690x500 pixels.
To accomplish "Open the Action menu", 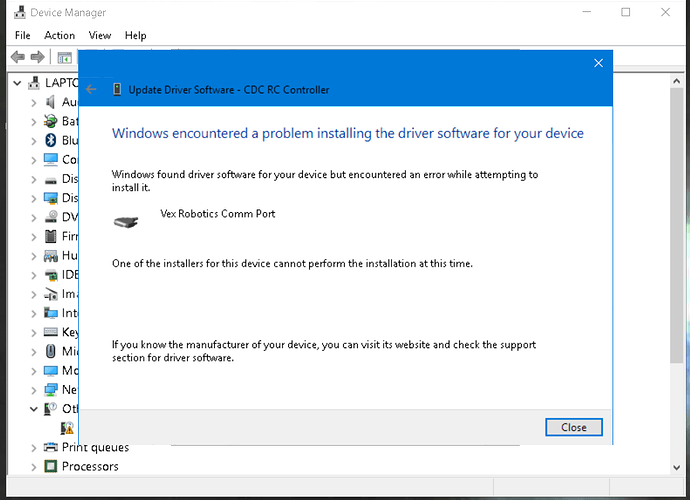I will point(59,35).
